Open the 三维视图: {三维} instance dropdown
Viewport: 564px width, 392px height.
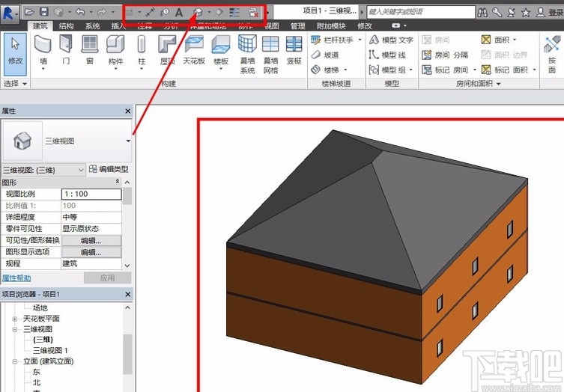pos(81,170)
